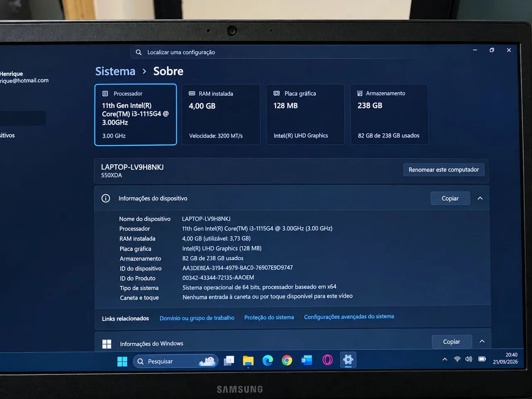
Task: Select device name LAPTOP-LV9H8NKJ value
Action: 206,219
